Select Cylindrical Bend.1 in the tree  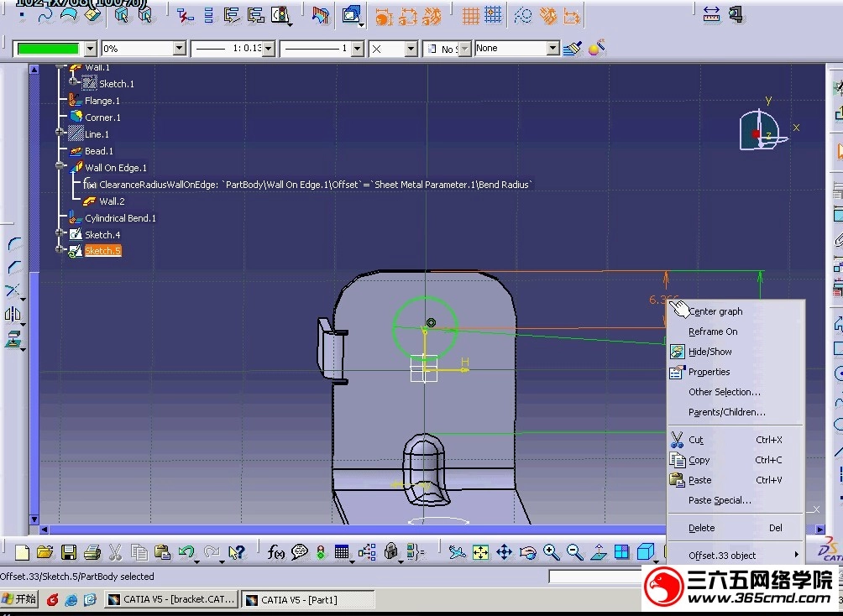pos(120,218)
